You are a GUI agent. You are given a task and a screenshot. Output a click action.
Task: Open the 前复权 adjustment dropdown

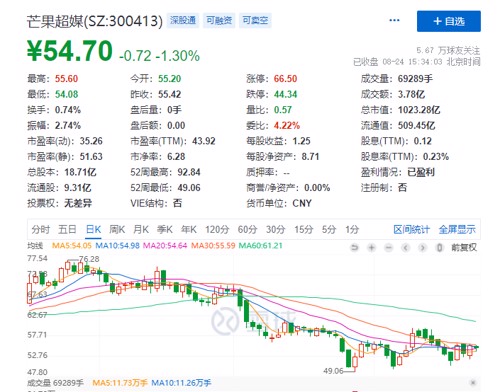(x=464, y=247)
